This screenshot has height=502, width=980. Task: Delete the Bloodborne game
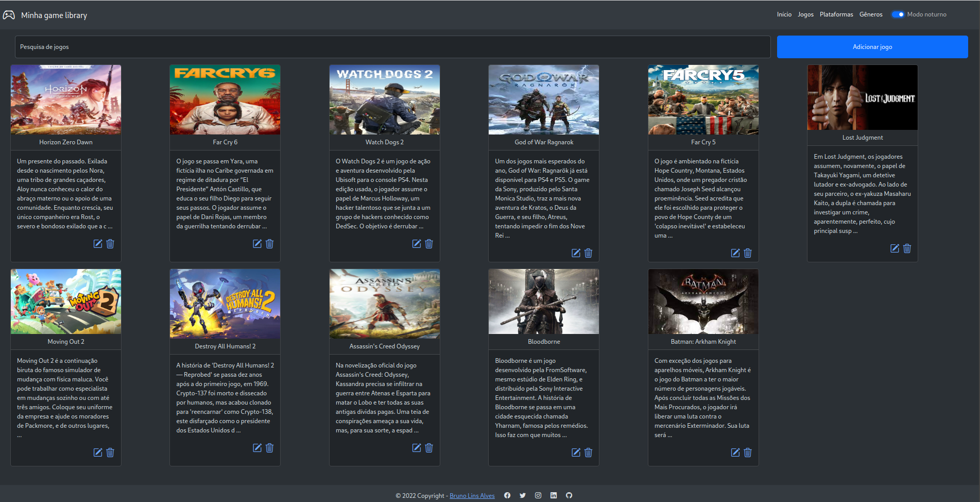click(589, 453)
